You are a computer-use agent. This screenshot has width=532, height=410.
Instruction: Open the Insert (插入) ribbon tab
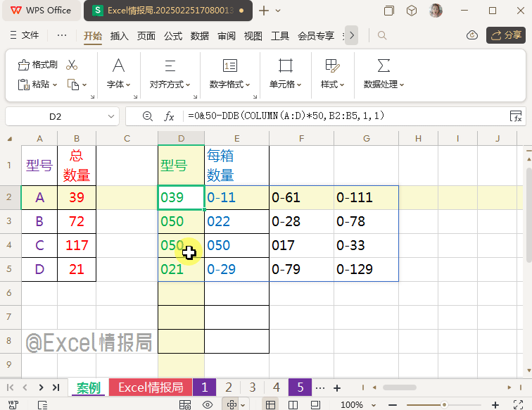(x=120, y=36)
